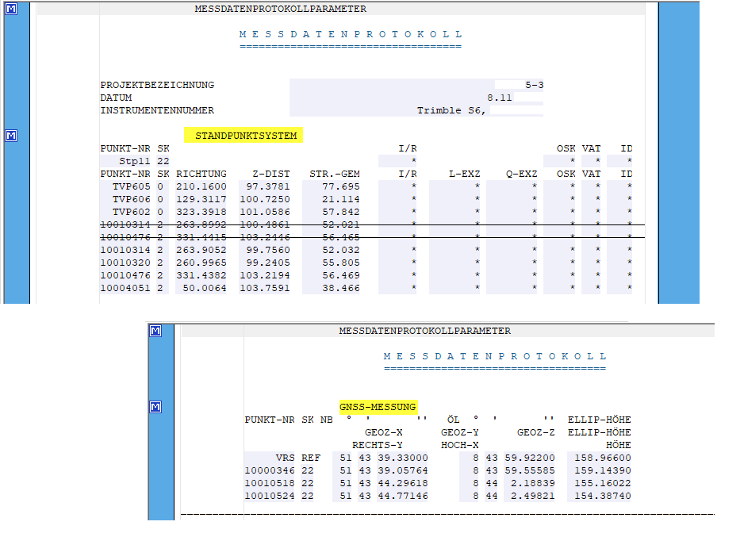
Task: Click point 10004051 in the last table row
Action: (125, 288)
